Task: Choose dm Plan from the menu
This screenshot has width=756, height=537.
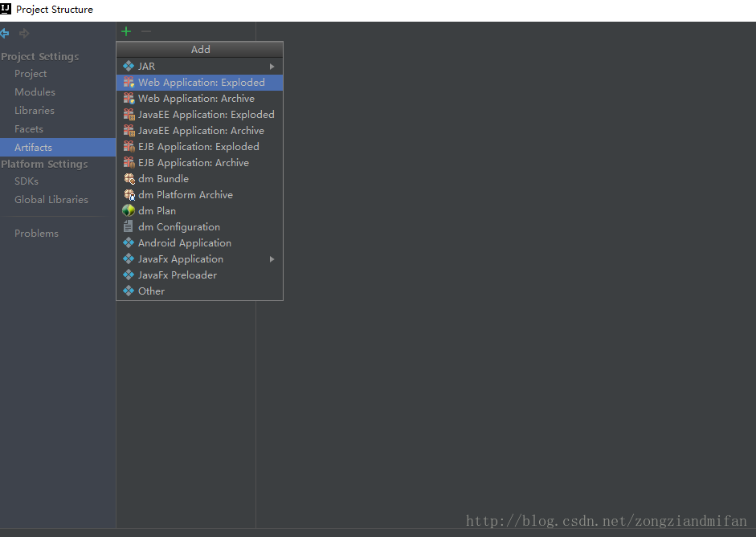Action: (199, 210)
